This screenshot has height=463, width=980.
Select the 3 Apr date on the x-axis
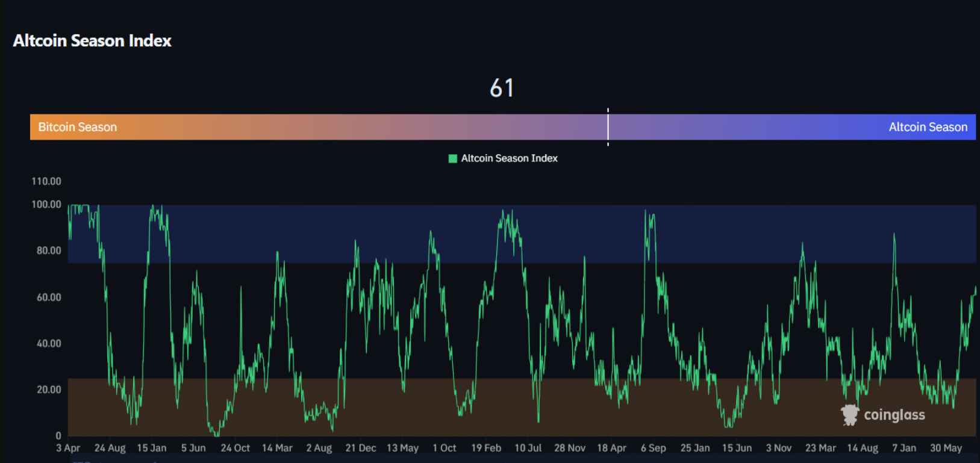tap(68, 448)
